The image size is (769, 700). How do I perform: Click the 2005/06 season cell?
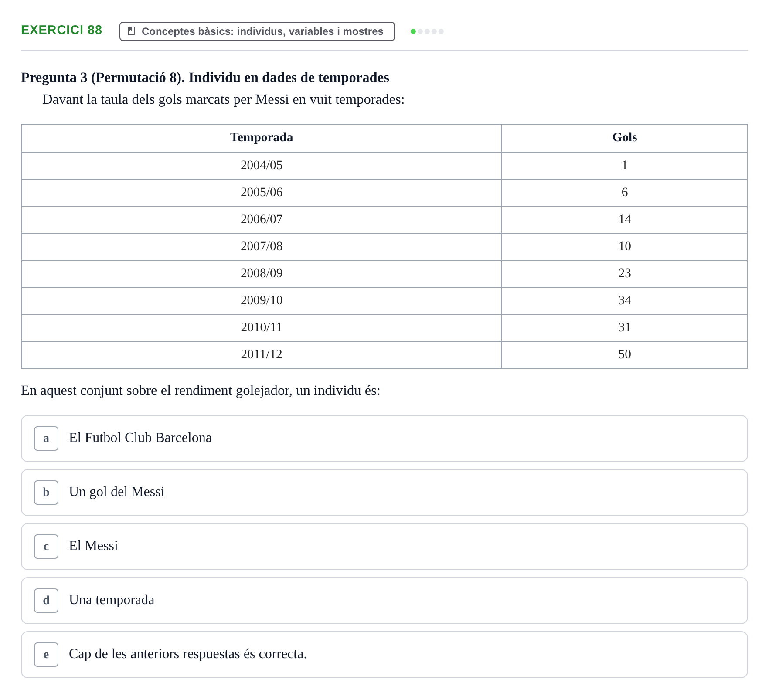(262, 193)
